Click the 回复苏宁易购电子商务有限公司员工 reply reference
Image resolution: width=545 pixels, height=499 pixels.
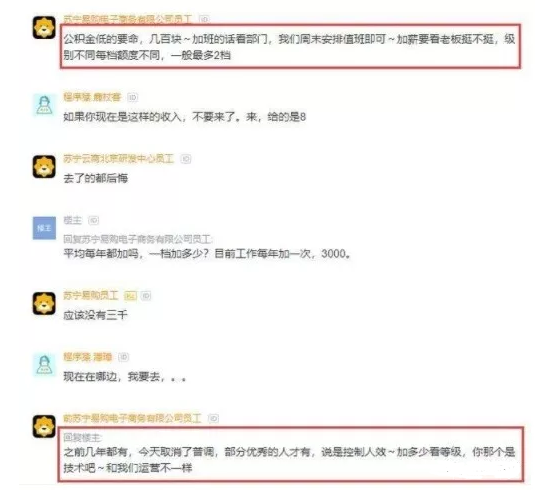point(138,239)
